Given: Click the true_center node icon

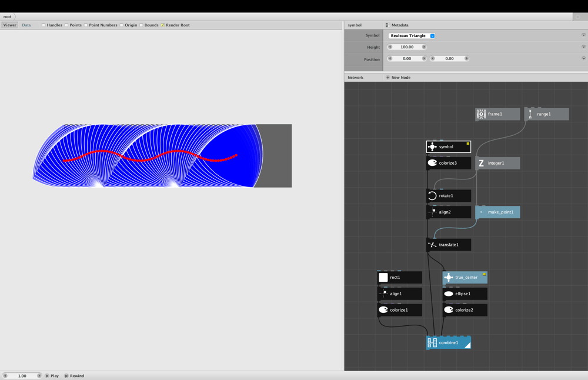Looking at the screenshot, I should click(449, 277).
